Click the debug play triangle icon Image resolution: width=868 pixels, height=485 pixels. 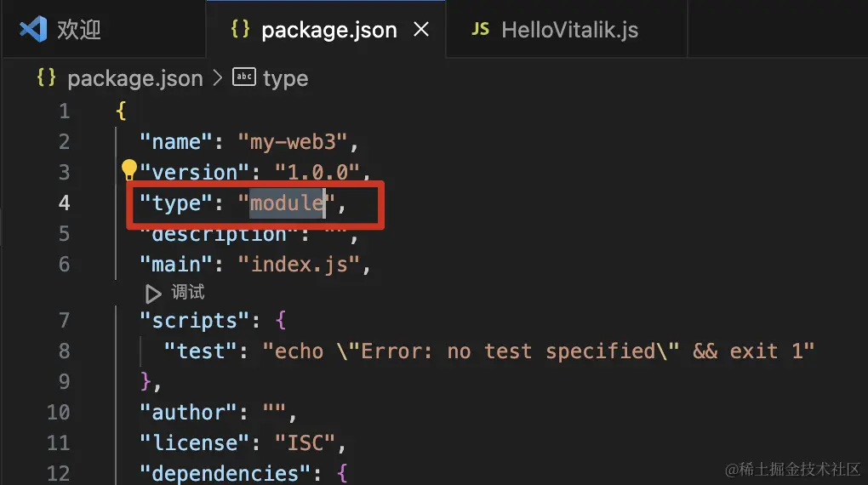(153, 294)
